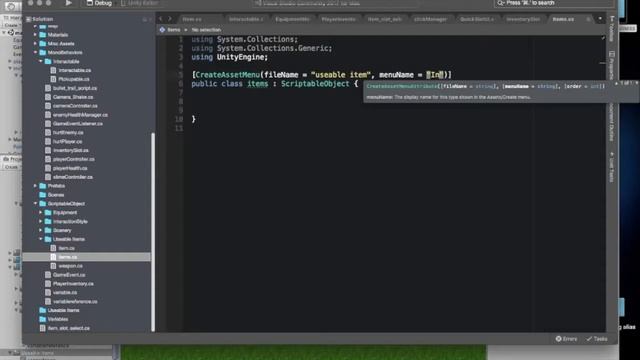Open Interactable.cs in the solution tree

click(x=75, y=70)
